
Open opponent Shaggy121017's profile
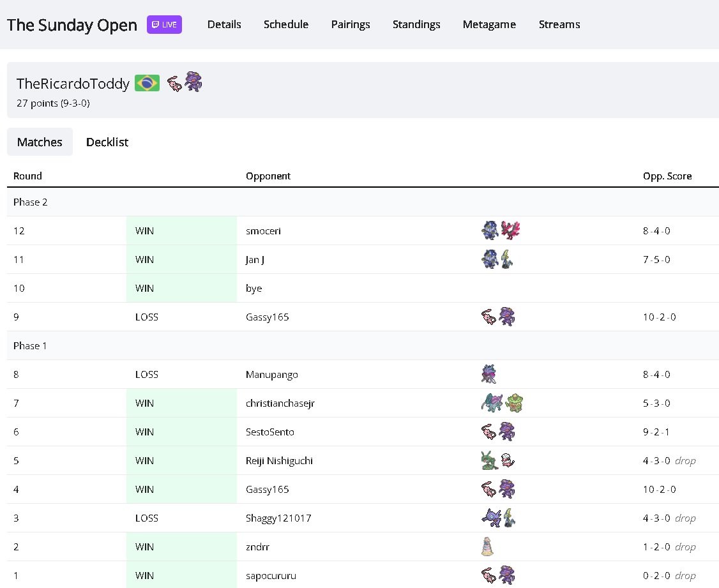278,518
